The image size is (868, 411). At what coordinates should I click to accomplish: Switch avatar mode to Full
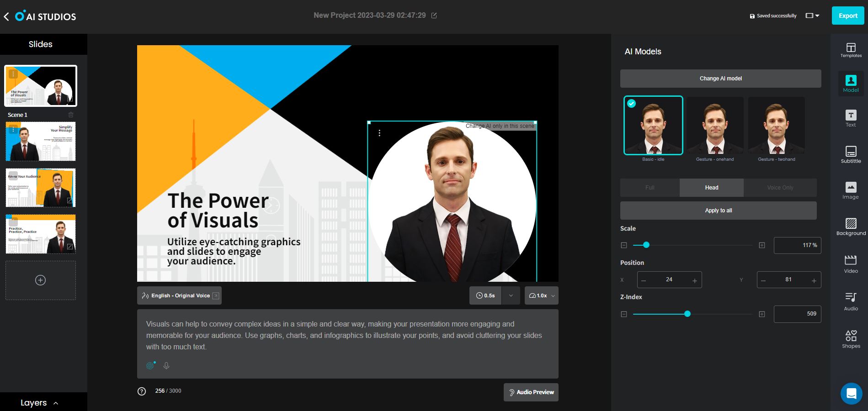point(649,187)
